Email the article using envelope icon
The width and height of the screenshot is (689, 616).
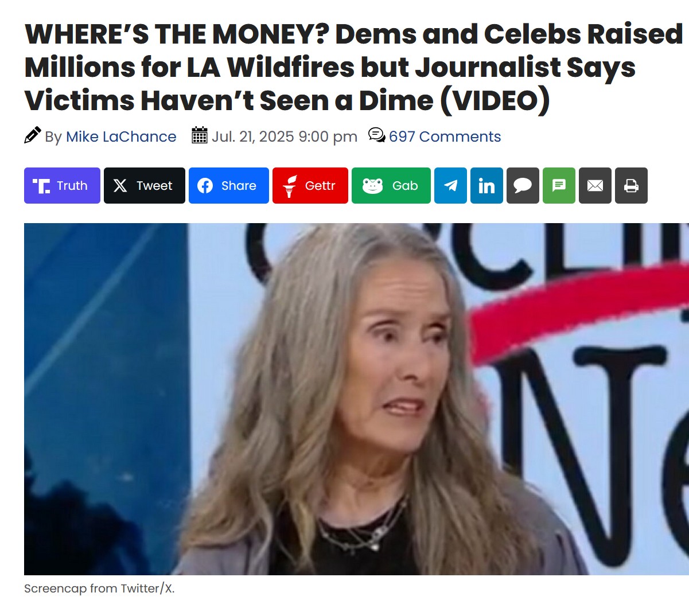point(595,185)
